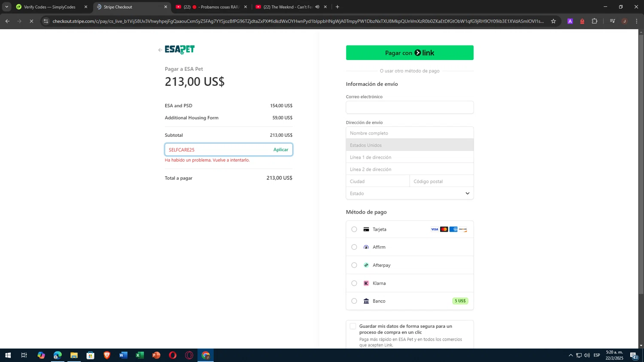Open the Estados Unidos country selector
The width and height of the screenshot is (644, 362).
coord(410,145)
